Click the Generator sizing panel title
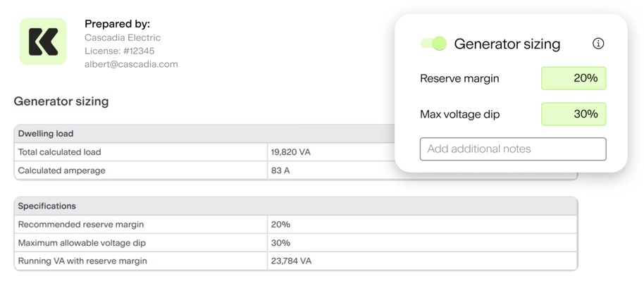The image size is (644, 298). pyautogui.click(x=507, y=44)
